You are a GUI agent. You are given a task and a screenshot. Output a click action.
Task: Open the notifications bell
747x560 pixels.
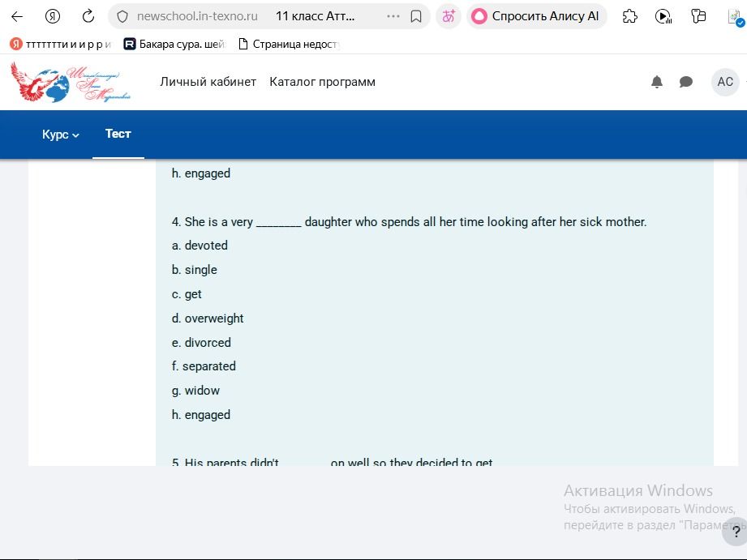coord(657,82)
